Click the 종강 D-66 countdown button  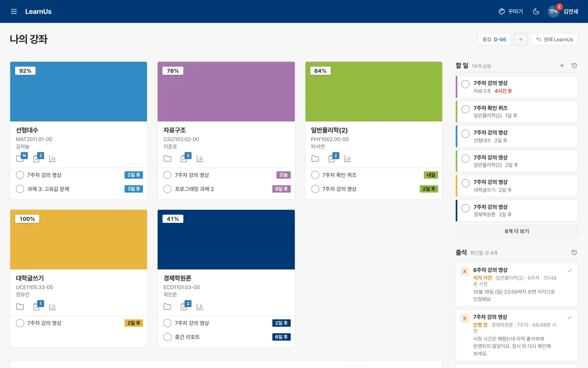494,39
